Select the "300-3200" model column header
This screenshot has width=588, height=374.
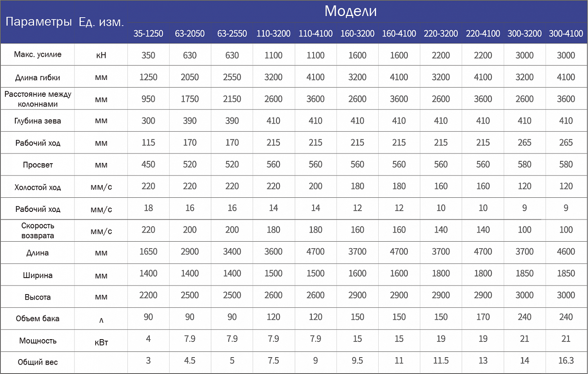click(524, 34)
